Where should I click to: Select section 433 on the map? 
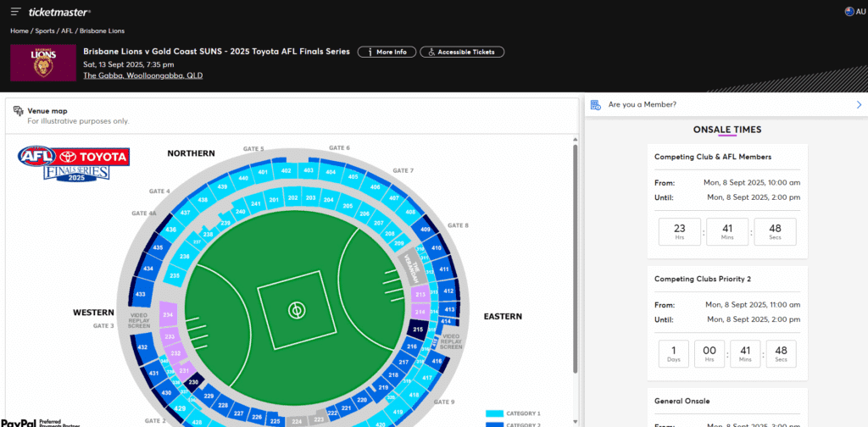(x=141, y=294)
